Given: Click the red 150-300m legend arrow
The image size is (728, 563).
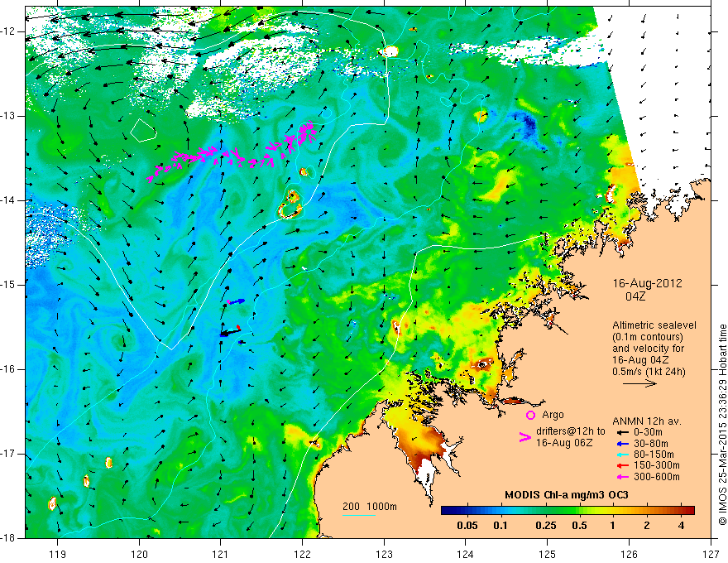Looking at the screenshot, I should 621,465.
